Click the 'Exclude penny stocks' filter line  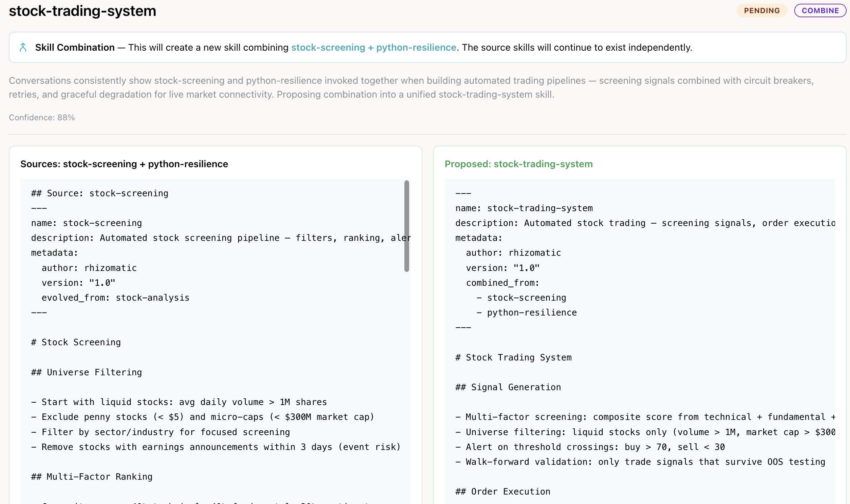click(203, 417)
